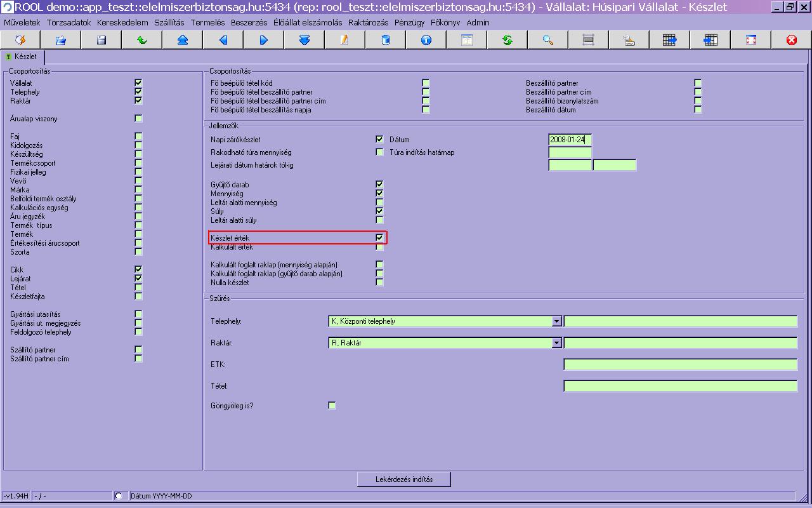Open the Törzsadatok menu

(69, 22)
